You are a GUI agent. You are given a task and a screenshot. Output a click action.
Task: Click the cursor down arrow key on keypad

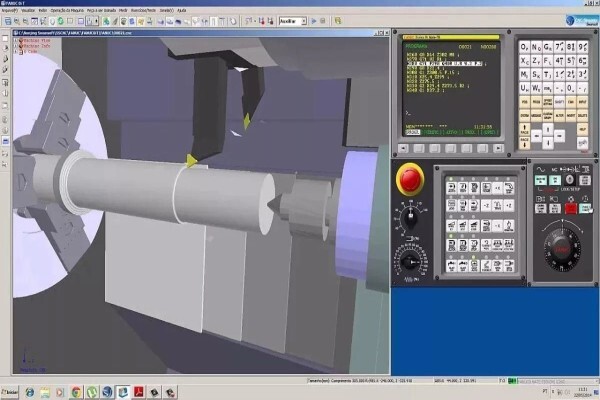click(548, 143)
